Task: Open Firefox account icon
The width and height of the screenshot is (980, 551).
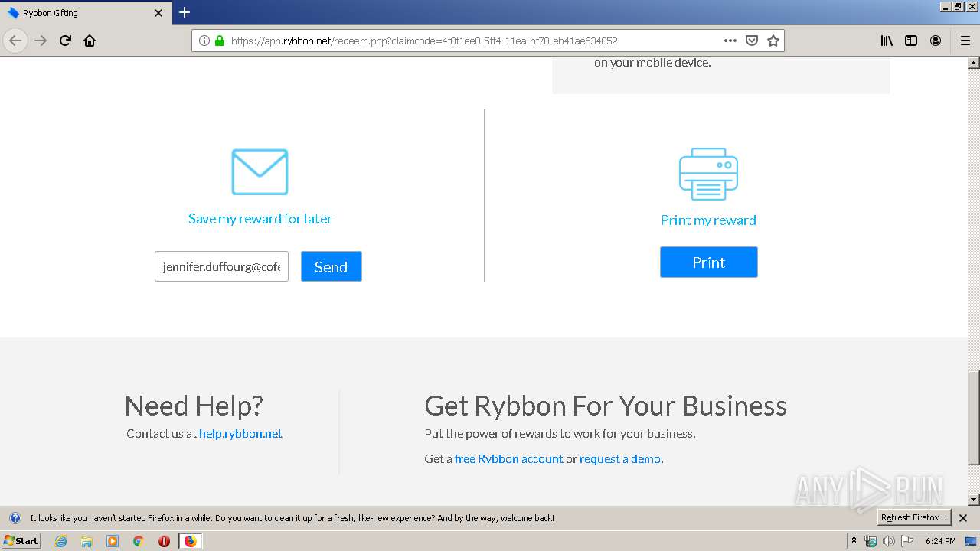Action: coord(936,41)
